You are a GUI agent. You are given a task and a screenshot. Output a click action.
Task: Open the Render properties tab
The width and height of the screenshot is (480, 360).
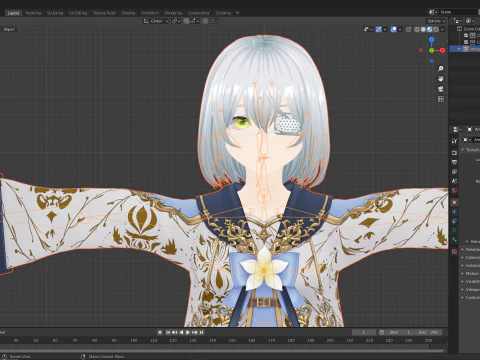click(454, 153)
